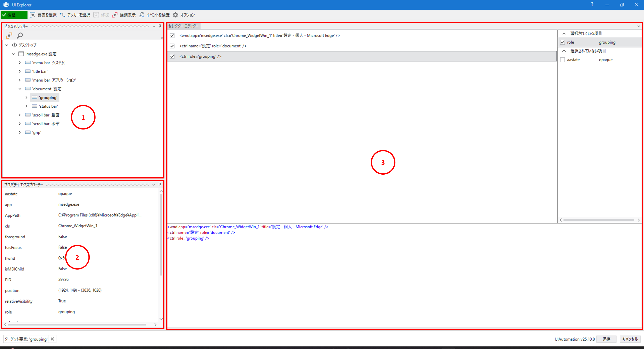Image resolution: width=644 pixels, height=349 pixels.
Task: Uncheck the wnd msedge.exe selector row
Action: click(172, 35)
